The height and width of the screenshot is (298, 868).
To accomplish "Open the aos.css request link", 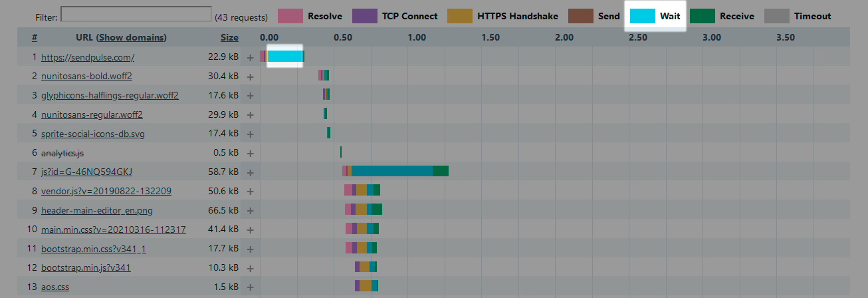I will tap(55, 287).
